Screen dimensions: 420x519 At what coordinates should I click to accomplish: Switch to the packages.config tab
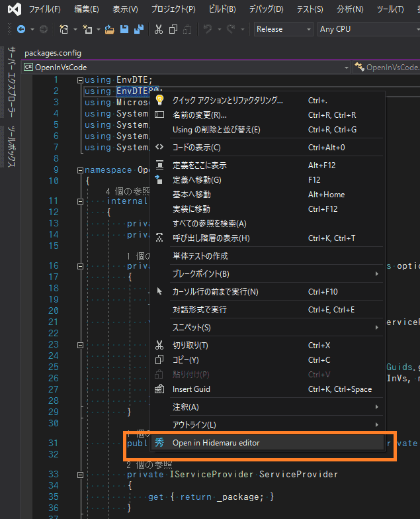coord(53,53)
